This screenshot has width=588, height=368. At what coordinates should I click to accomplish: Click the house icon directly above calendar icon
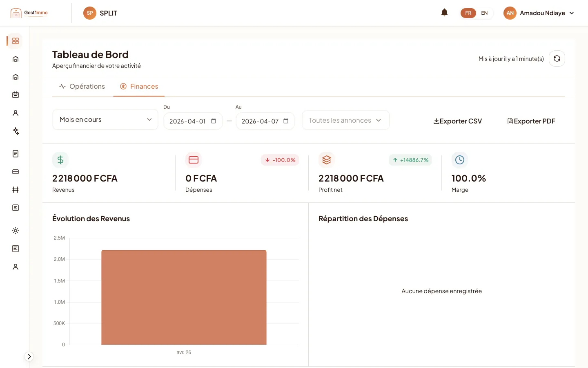point(16,77)
